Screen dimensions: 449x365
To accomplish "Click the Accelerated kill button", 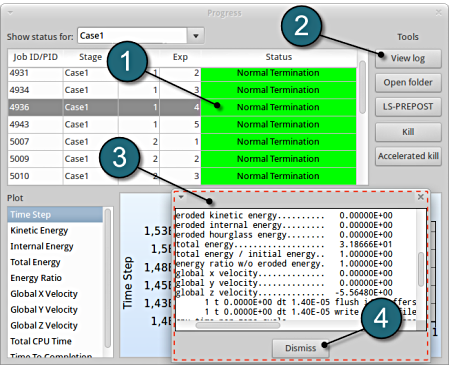I will (x=408, y=156).
